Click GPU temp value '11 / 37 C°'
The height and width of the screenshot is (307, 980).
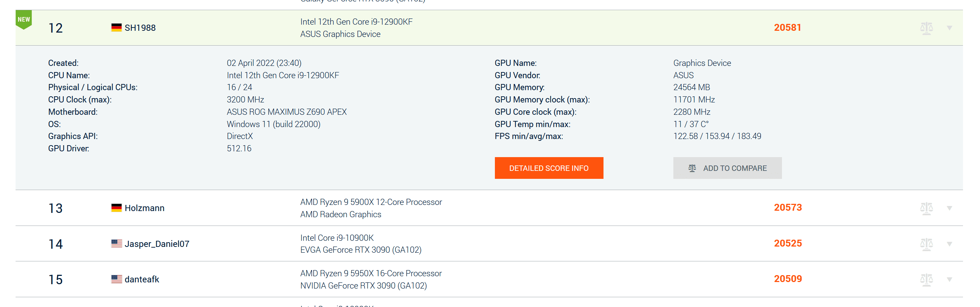tap(691, 124)
